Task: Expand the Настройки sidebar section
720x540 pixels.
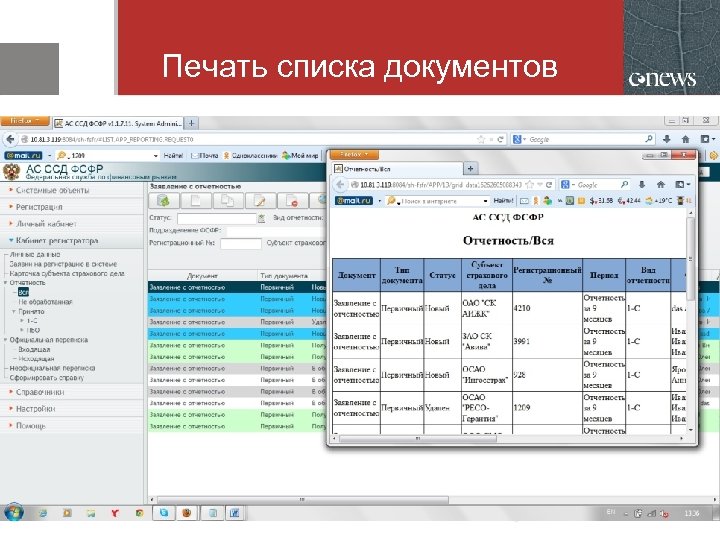Action: 35,409
